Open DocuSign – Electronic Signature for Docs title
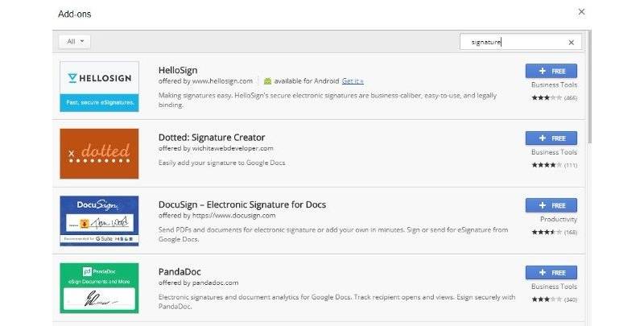Viewport: 644px width, 326px height. coord(242,204)
